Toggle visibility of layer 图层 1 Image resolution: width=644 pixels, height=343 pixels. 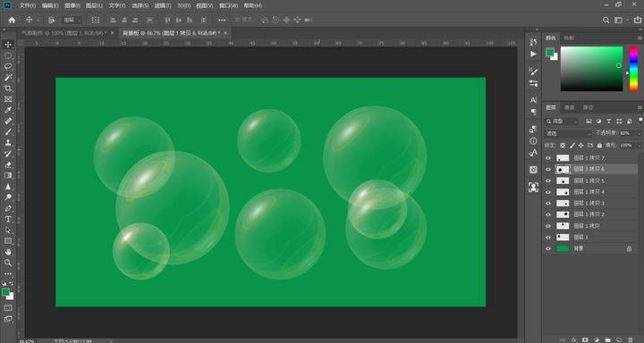[x=548, y=237]
